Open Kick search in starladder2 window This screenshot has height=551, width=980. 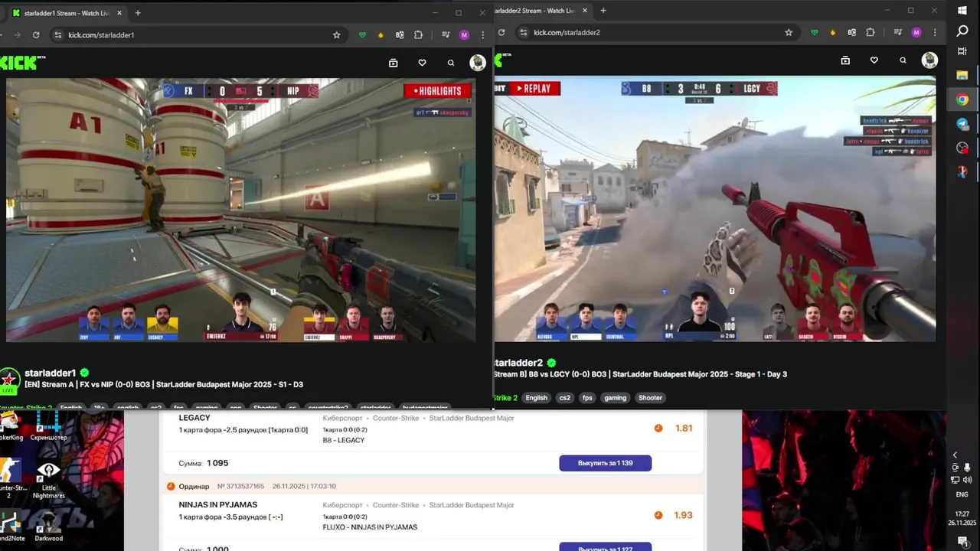(903, 60)
